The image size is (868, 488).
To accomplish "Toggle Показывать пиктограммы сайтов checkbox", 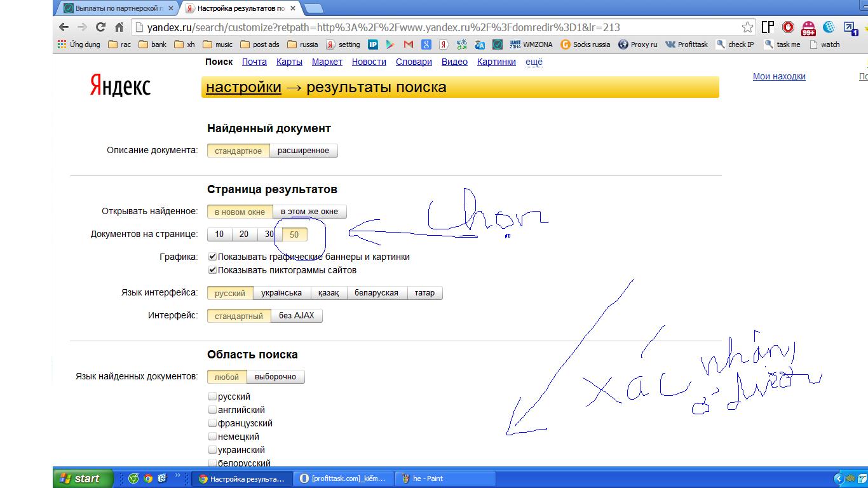I will (213, 270).
